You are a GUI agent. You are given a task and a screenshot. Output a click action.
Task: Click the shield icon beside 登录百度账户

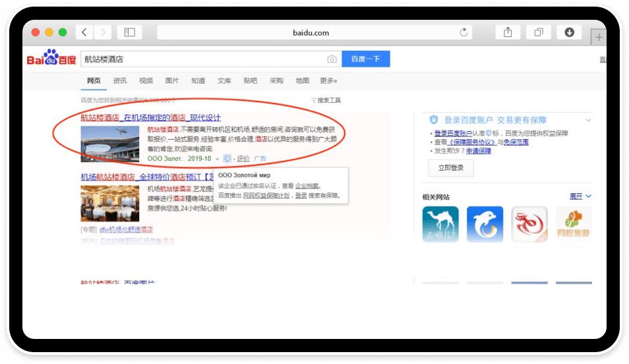(434, 119)
